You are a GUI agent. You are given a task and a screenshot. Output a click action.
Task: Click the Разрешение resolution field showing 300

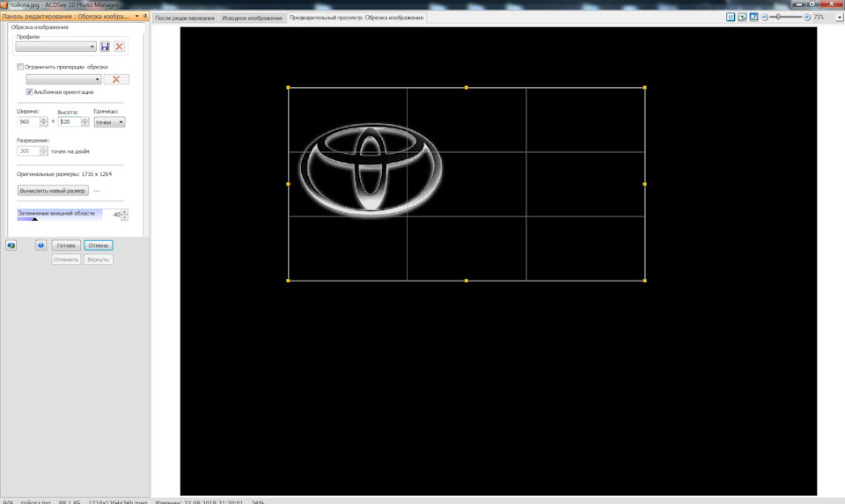pos(28,151)
